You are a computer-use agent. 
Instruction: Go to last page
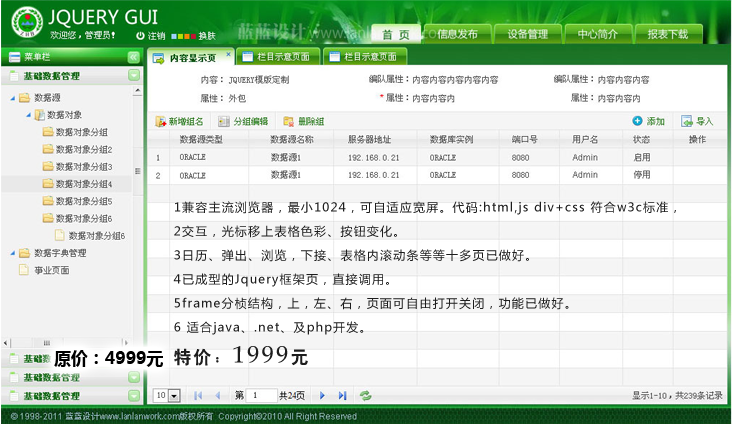click(x=342, y=396)
